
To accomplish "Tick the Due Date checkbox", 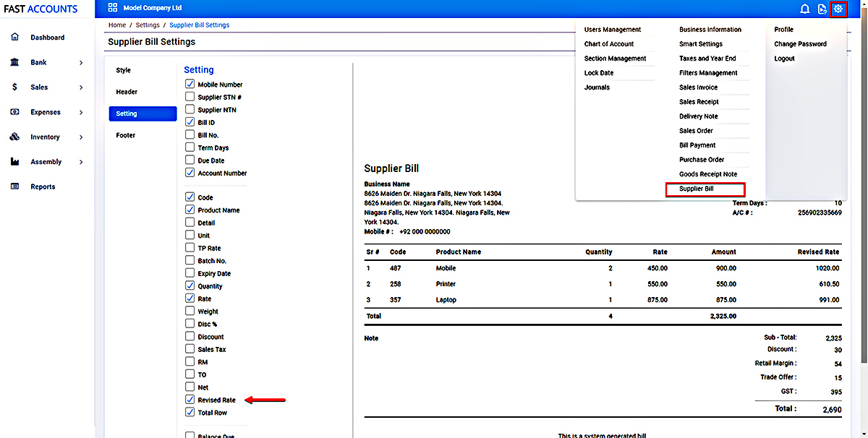I will coord(190,160).
